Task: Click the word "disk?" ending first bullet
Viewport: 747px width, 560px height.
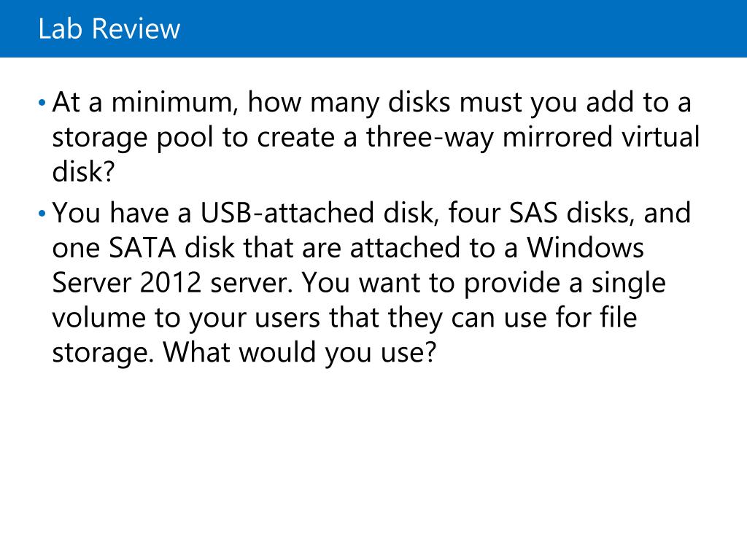Action: 83,171
